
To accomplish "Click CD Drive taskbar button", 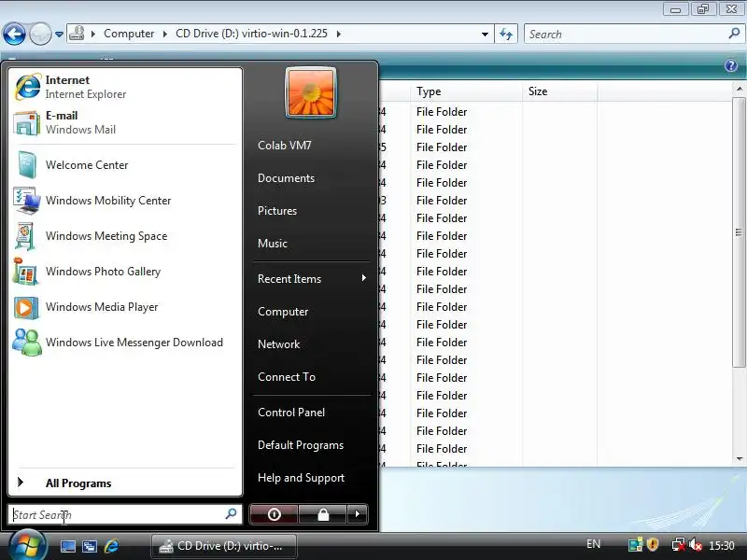I will 224,546.
